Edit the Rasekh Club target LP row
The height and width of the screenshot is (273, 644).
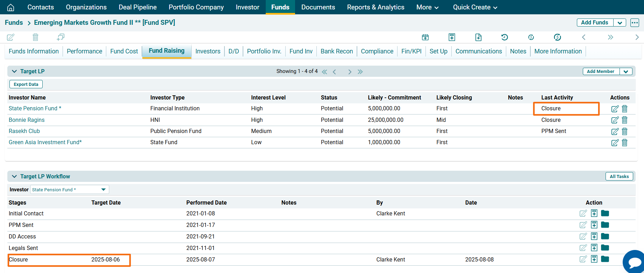(615, 132)
